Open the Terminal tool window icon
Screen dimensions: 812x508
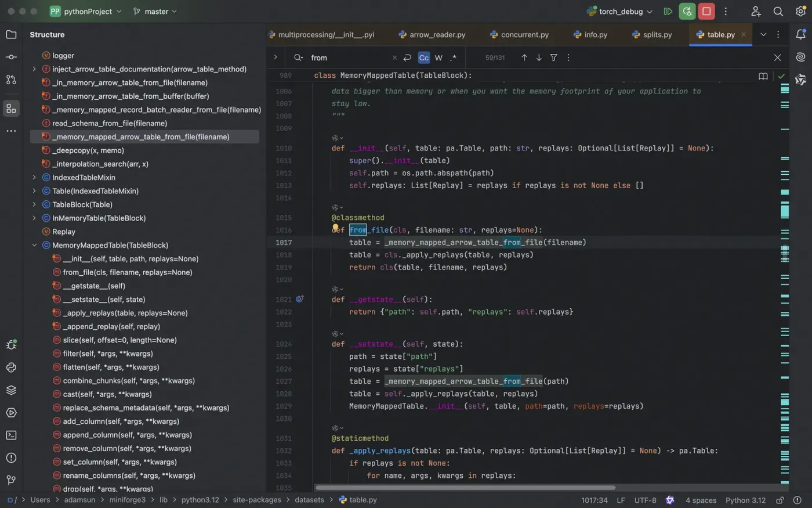[11, 435]
